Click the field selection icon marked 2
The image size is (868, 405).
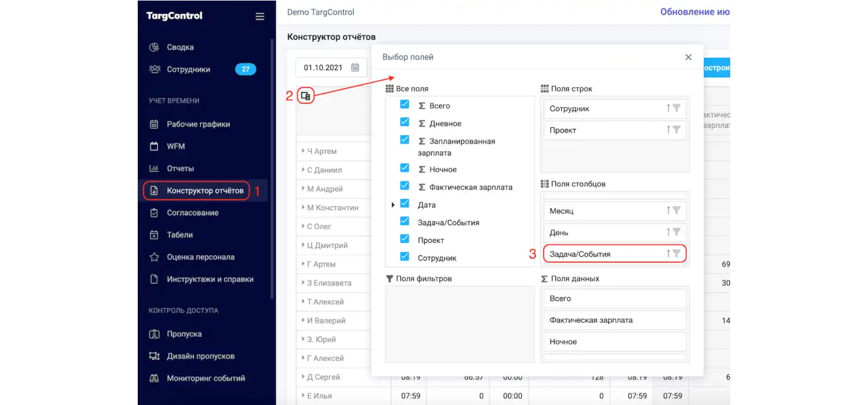click(306, 95)
